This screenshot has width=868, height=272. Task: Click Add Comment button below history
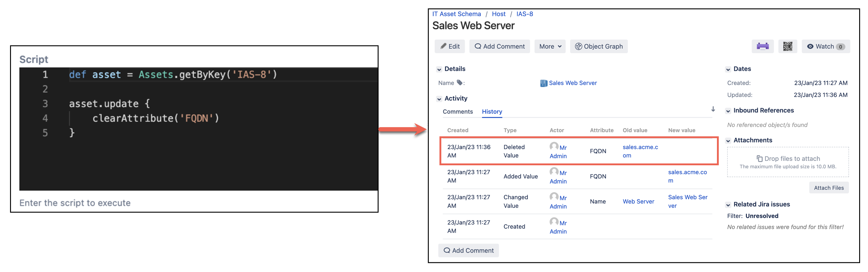[x=468, y=250]
